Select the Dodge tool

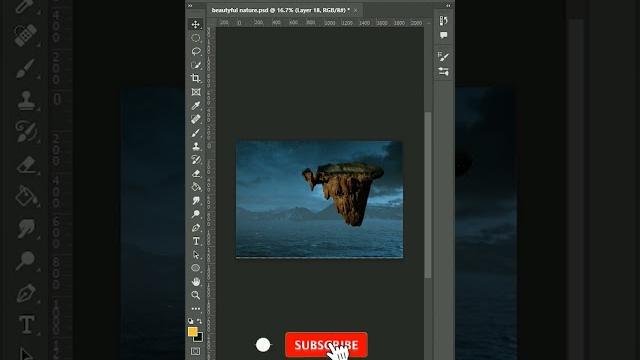196,214
